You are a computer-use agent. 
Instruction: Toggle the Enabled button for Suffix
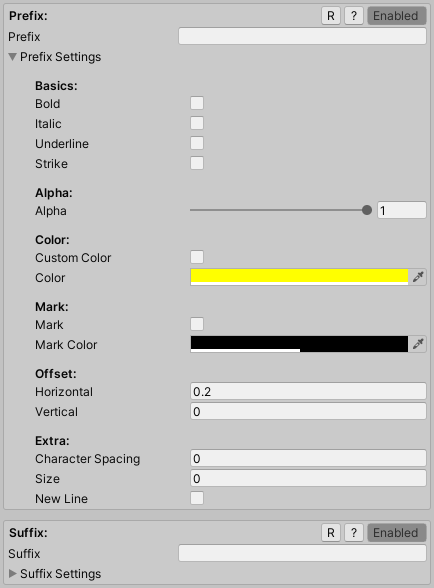click(397, 532)
